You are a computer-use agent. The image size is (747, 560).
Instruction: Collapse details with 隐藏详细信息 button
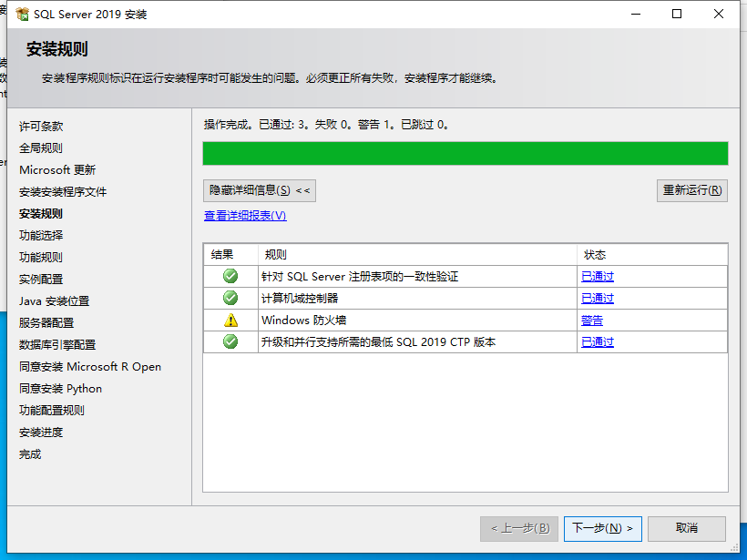click(259, 190)
